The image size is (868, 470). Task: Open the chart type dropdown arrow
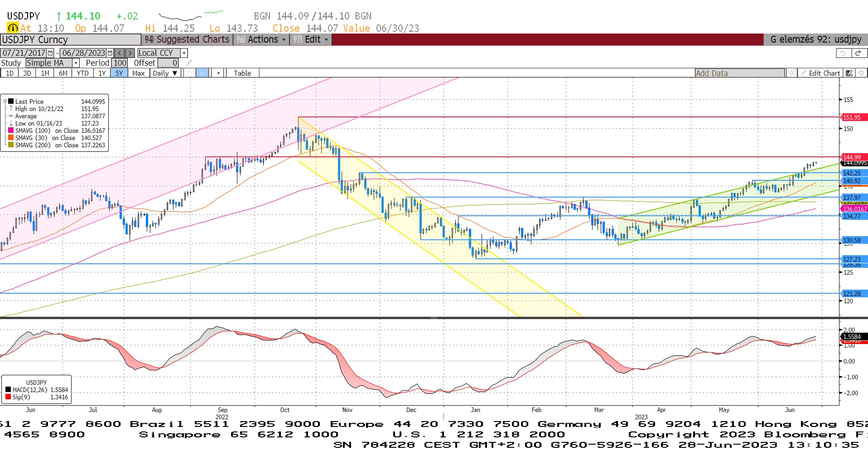(218, 73)
